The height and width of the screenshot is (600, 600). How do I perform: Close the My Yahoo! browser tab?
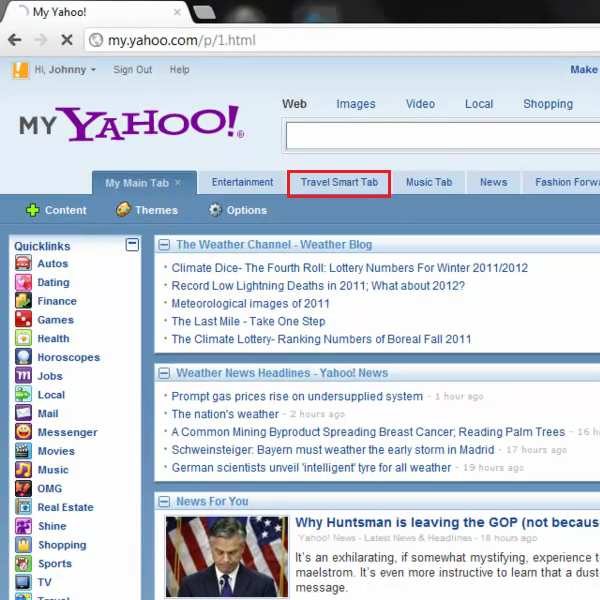pos(177,12)
